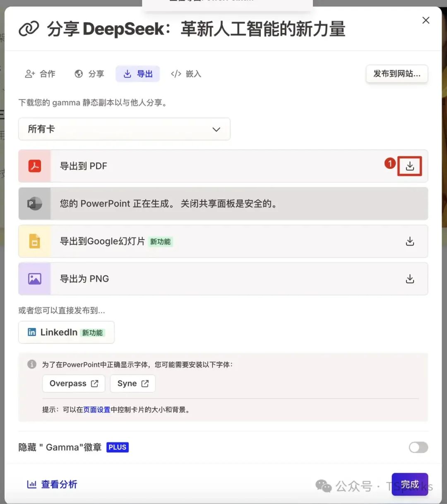Click the yellow Google Slides icon
This screenshot has height=504, width=447.
pyautogui.click(x=35, y=241)
